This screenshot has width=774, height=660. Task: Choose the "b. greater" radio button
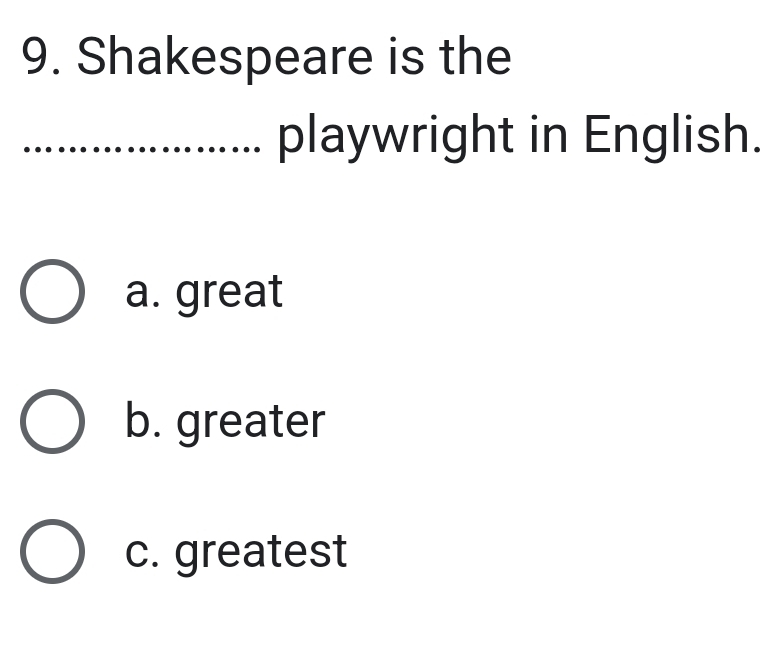[x=50, y=421]
